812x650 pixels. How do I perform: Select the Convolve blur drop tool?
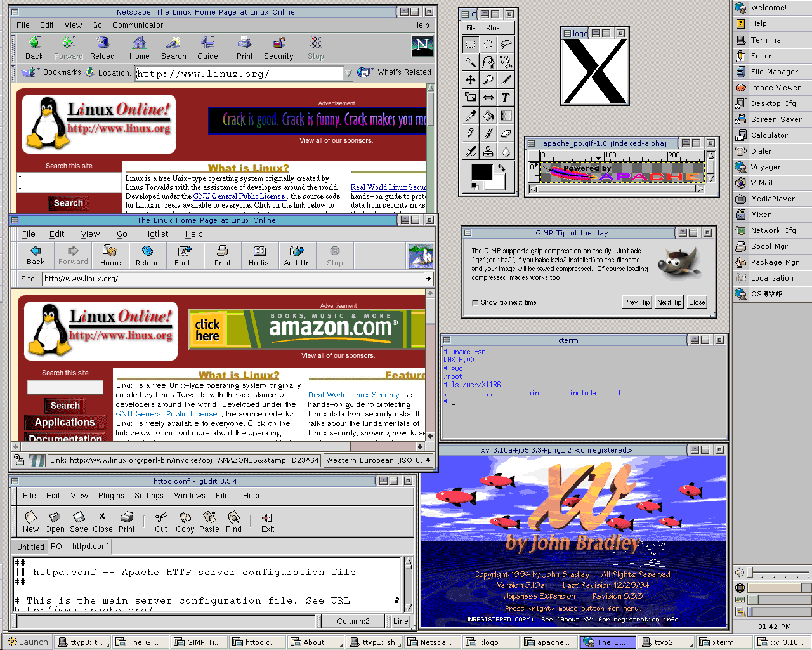pos(506,151)
